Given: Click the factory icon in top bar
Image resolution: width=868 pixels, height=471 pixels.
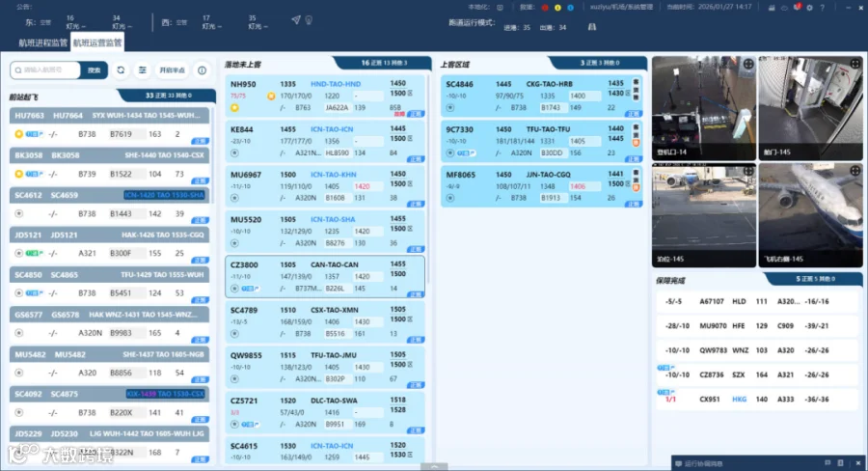Looking at the screenshot, I should [772, 7].
